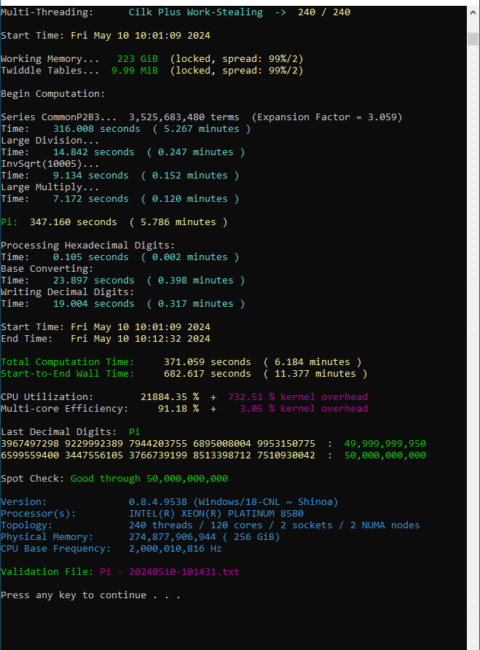This screenshot has height=650, width=480.
Task: Click the vertical scrollbar thumb
Action: point(473,39)
